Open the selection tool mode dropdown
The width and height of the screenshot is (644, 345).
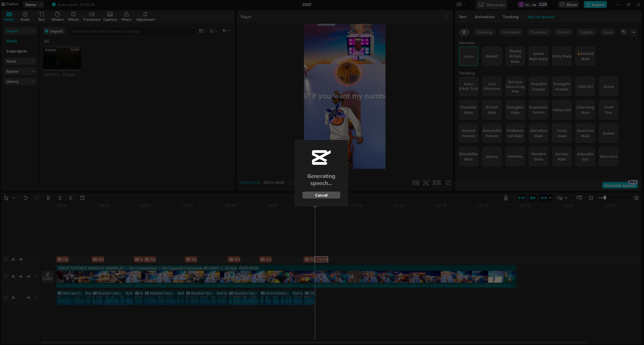[x=13, y=198]
